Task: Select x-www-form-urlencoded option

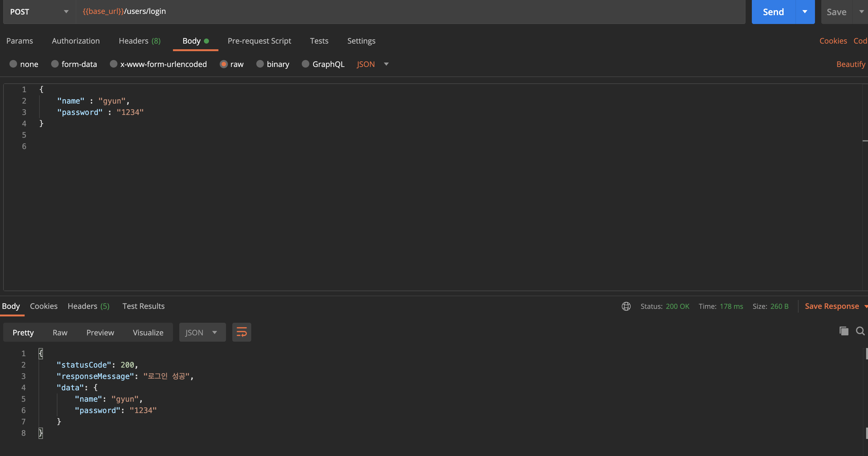Action: pyautogui.click(x=114, y=64)
